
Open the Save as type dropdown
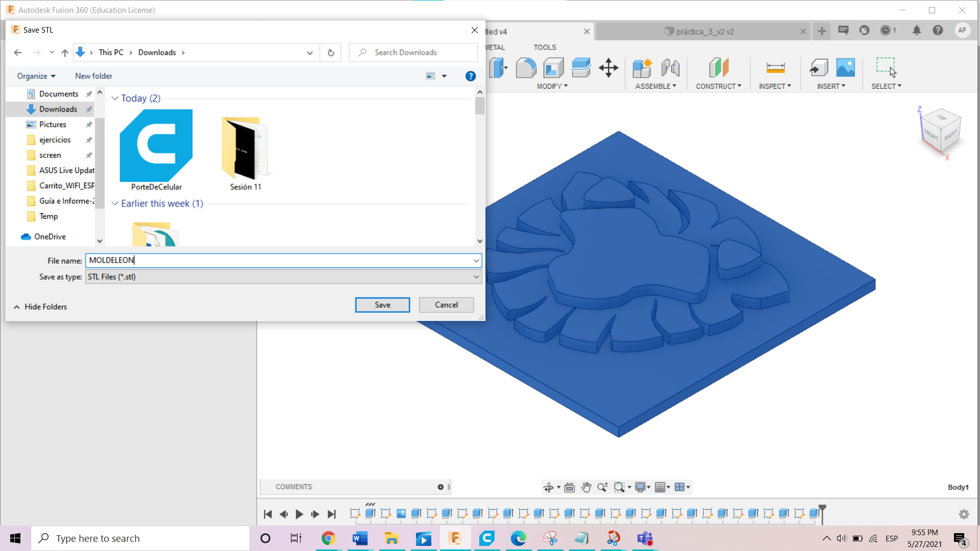click(x=283, y=277)
